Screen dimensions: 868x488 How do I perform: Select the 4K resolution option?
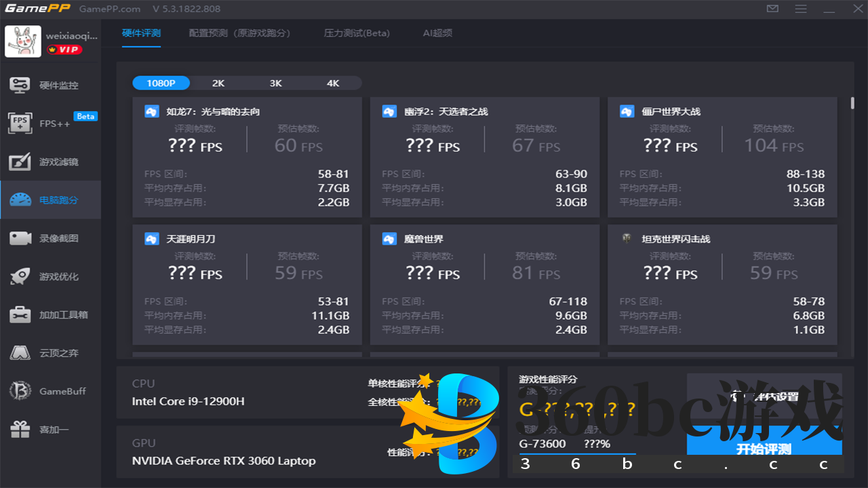(333, 83)
